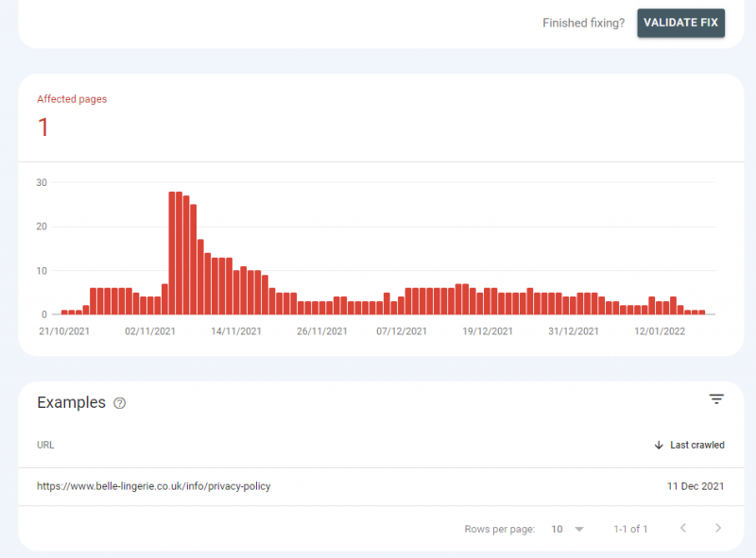Click the 31/12/2021 axis date label
756x558 pixels.
[x=574, y=331]
